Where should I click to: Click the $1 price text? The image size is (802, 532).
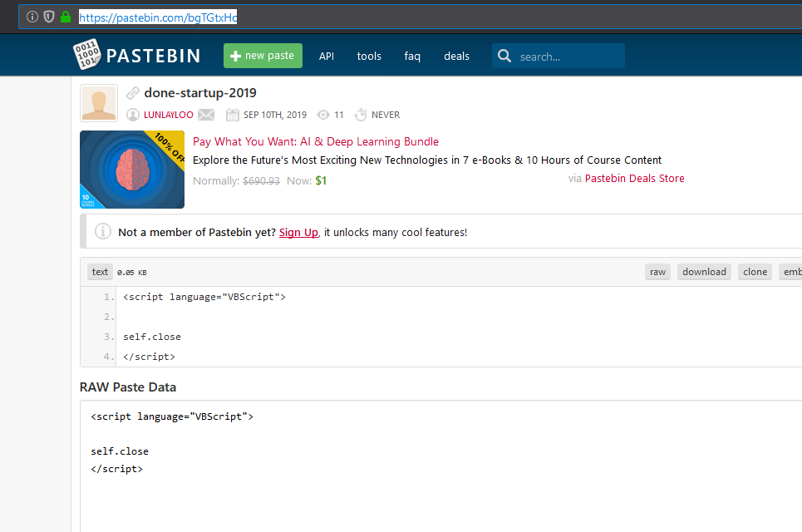tap(321, 180)
